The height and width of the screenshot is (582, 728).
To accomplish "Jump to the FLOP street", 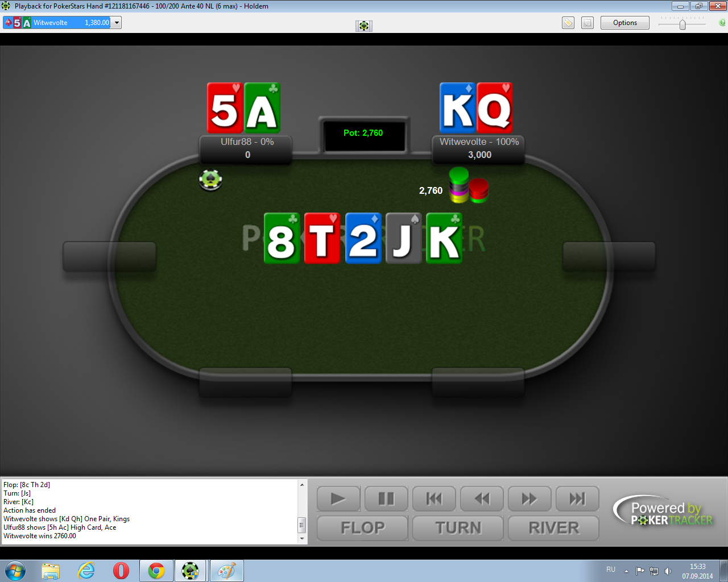I will pos(362,528).
